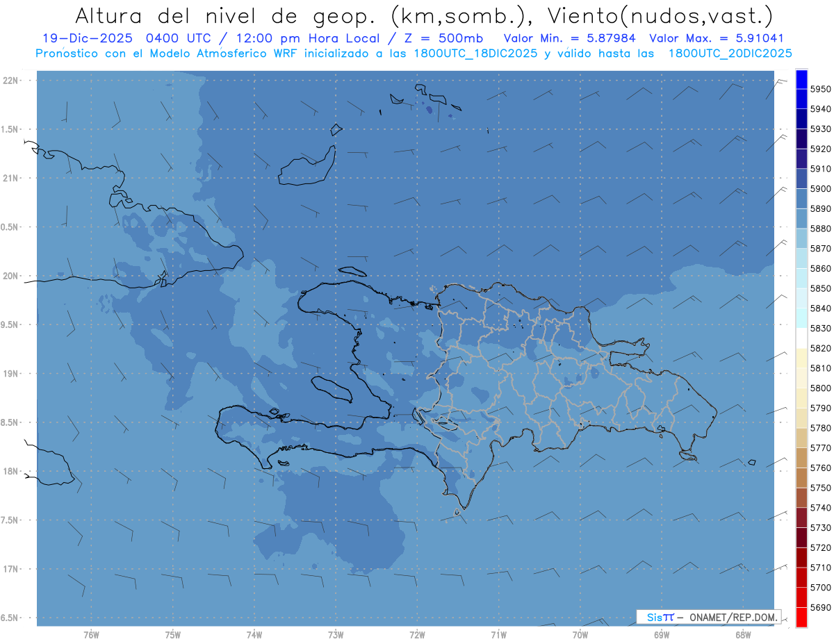
Task: Click the '5820' color scale label
Action: (x=821, y=348)
